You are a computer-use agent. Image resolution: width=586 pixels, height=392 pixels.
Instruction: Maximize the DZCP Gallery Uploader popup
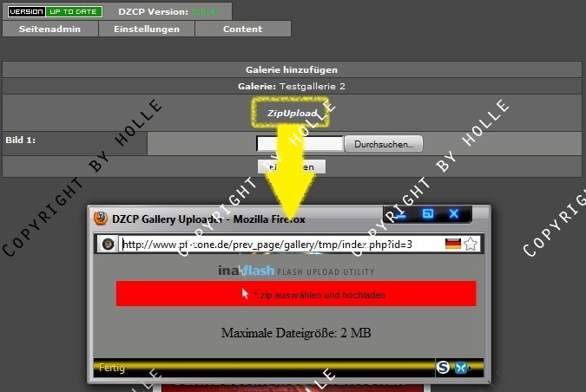tap(427, 214)
